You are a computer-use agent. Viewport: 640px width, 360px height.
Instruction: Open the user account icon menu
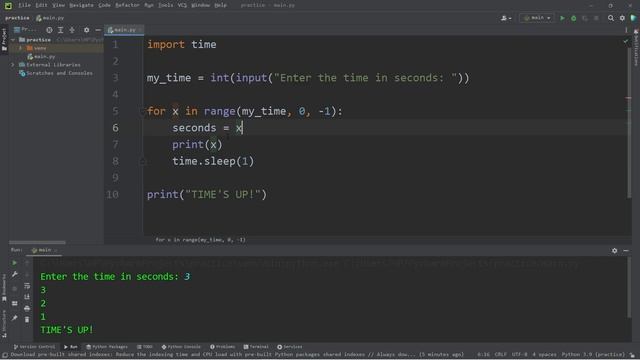(x=506, y=18)
